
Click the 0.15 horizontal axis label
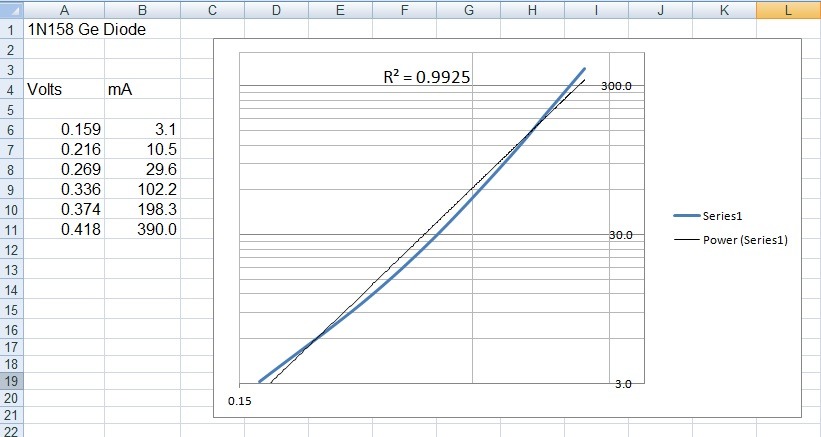[x=240, y=401]
